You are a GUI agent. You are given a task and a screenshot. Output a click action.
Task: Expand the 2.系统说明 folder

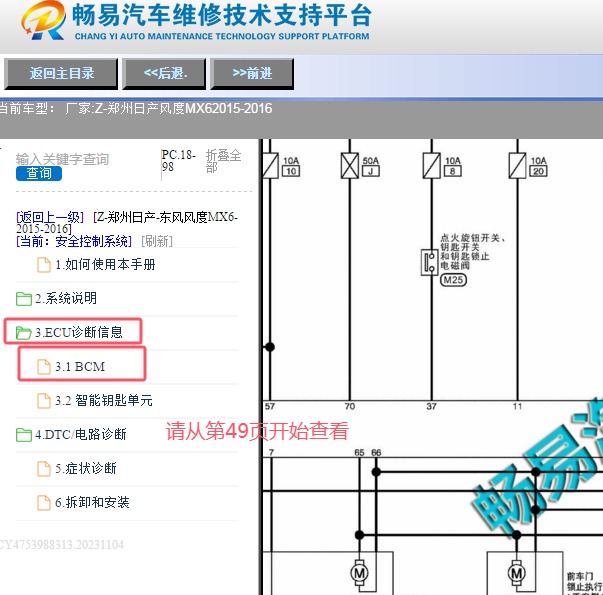(x=66, y=298)
